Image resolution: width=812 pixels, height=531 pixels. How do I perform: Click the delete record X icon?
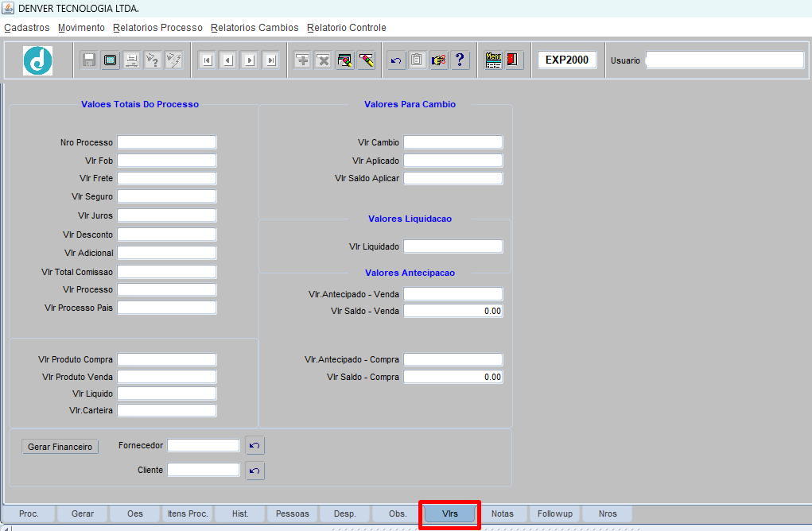[x=323, y=60]
